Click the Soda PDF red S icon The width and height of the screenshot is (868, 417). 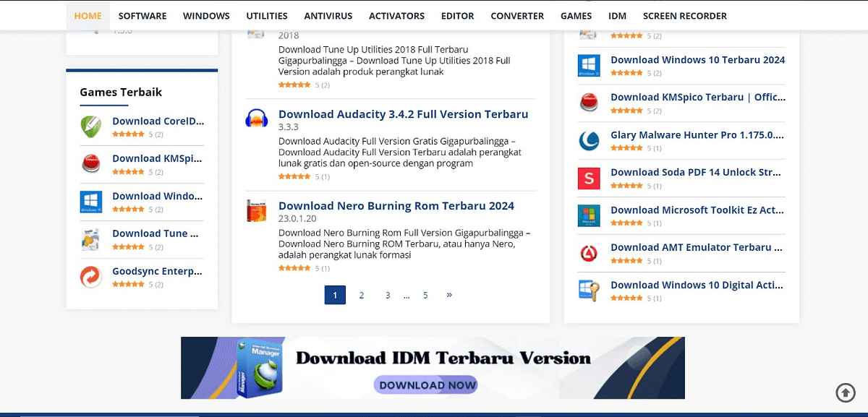[x=590, y=178]
